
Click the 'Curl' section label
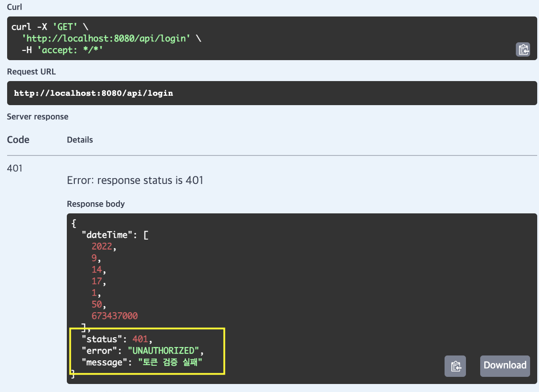point(15,8)
